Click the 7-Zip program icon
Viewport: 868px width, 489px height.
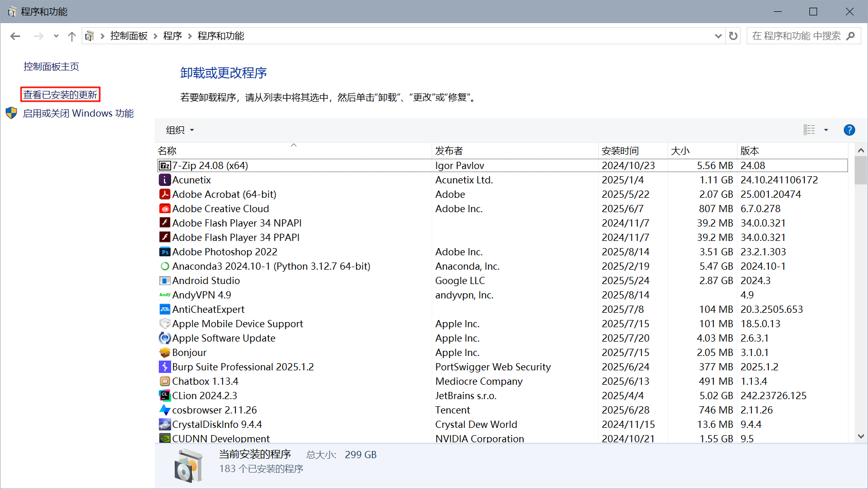[x=164, y=165]
